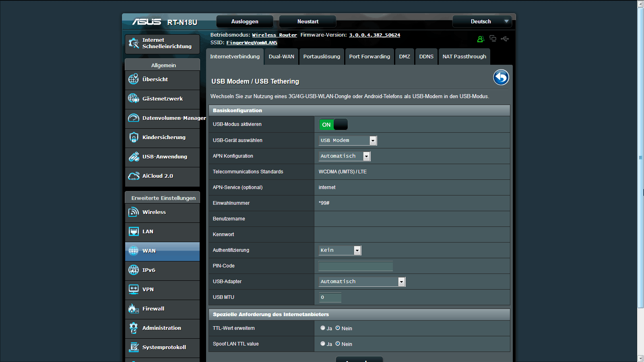Open APN Konfiguration dropdown
644x362 pixels.
[x=345, y=156]
